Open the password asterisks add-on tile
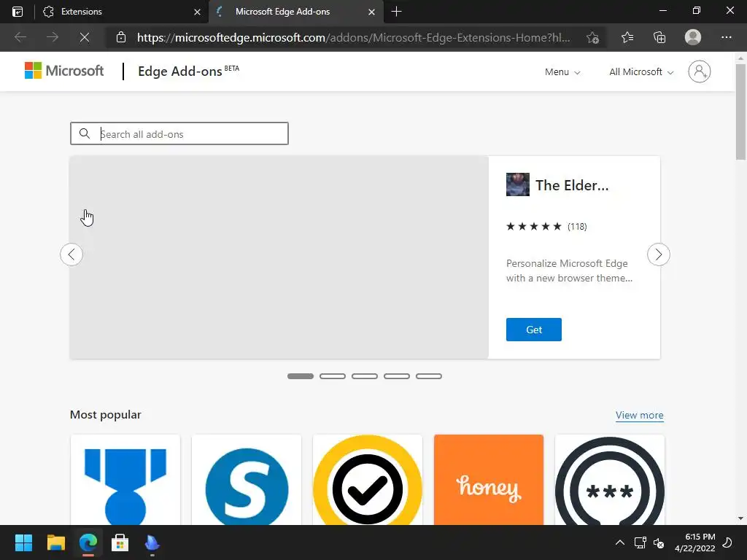 (610, 480)
